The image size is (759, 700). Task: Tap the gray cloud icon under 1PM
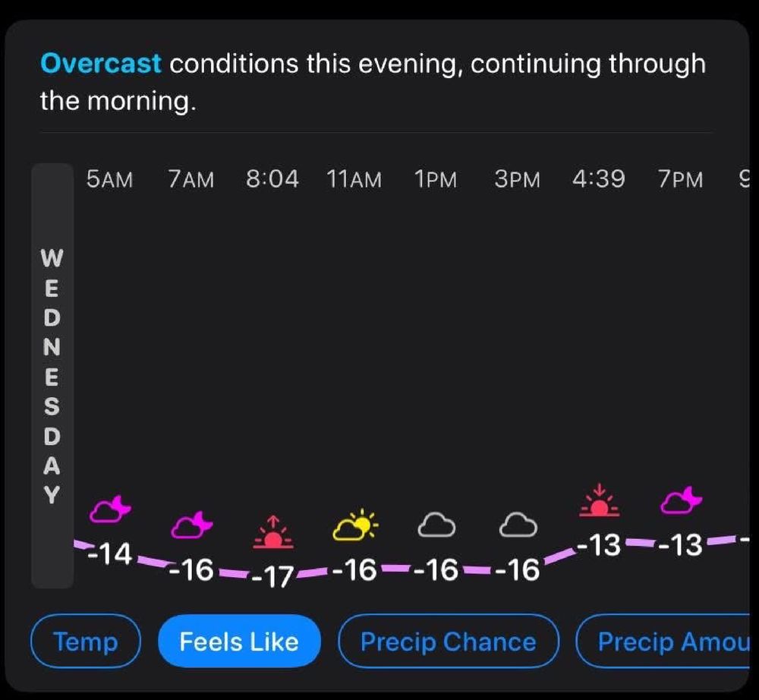[x=436, y=525]
